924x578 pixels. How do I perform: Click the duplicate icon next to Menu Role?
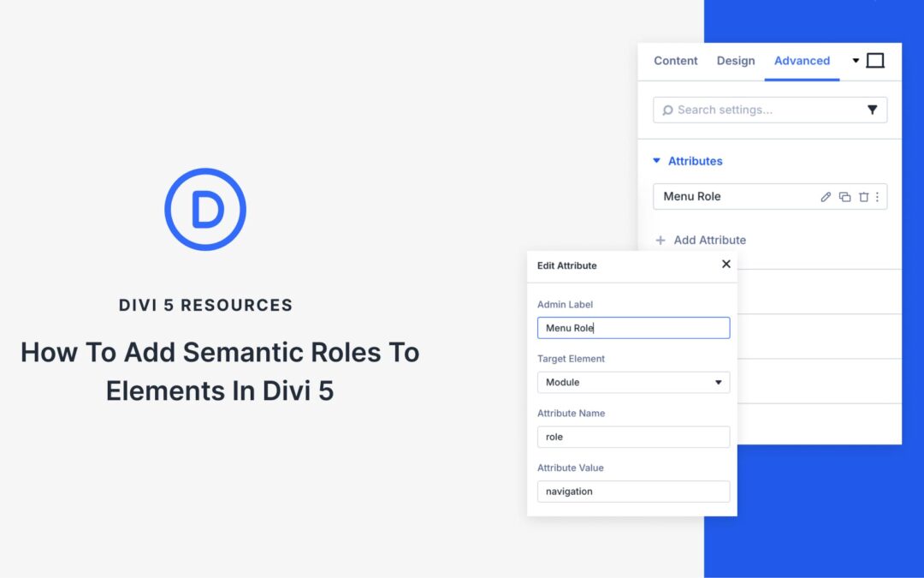point(844,197)
